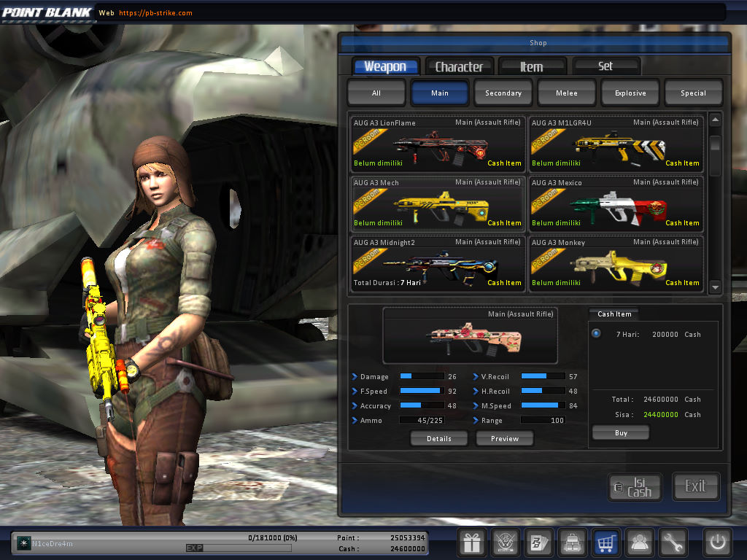This screenshot has height=560, width=747.
Task: Click the weapon list scroll up arrow
Action: (715, 120)
